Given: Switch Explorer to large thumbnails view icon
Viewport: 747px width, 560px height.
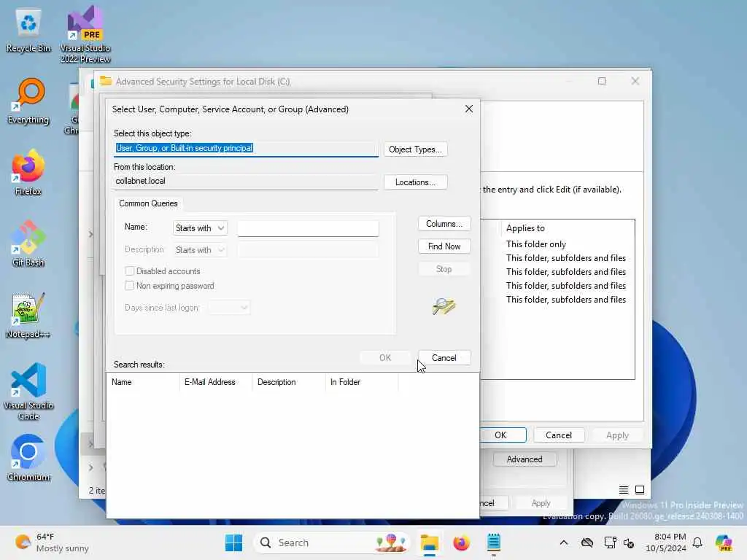Looking at the screenshot, I should click(x=640, y=490).
